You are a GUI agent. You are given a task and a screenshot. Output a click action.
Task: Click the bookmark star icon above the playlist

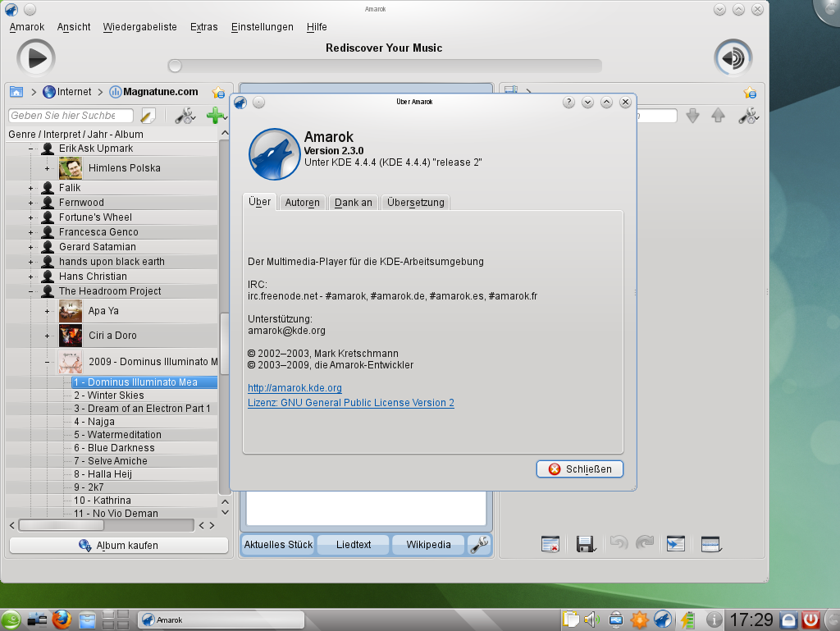pyautogui.click(x=749, y=93)
